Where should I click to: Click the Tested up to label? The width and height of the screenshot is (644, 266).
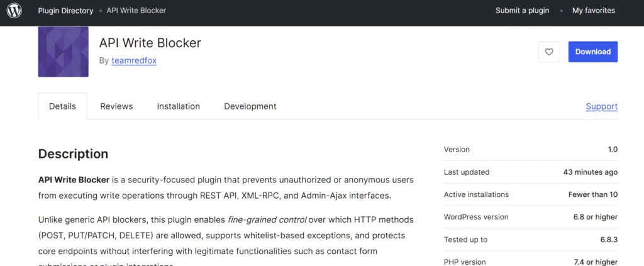[466, 240]
